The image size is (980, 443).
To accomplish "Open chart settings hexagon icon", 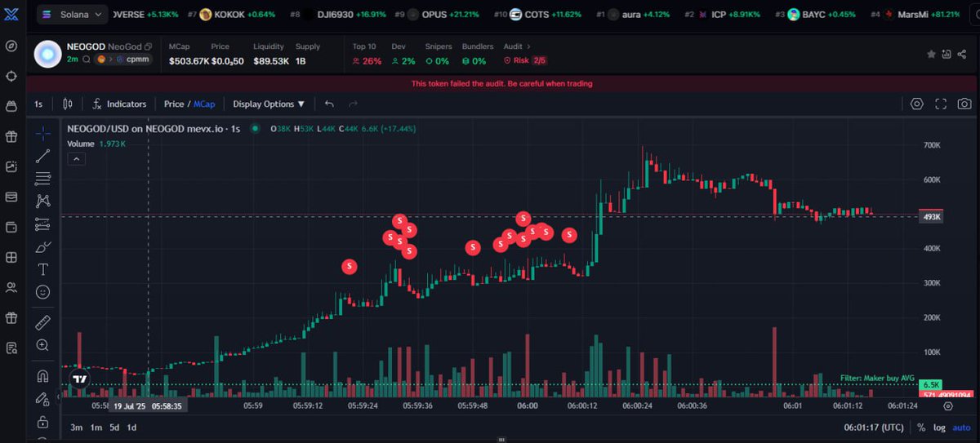I will 916,104.
